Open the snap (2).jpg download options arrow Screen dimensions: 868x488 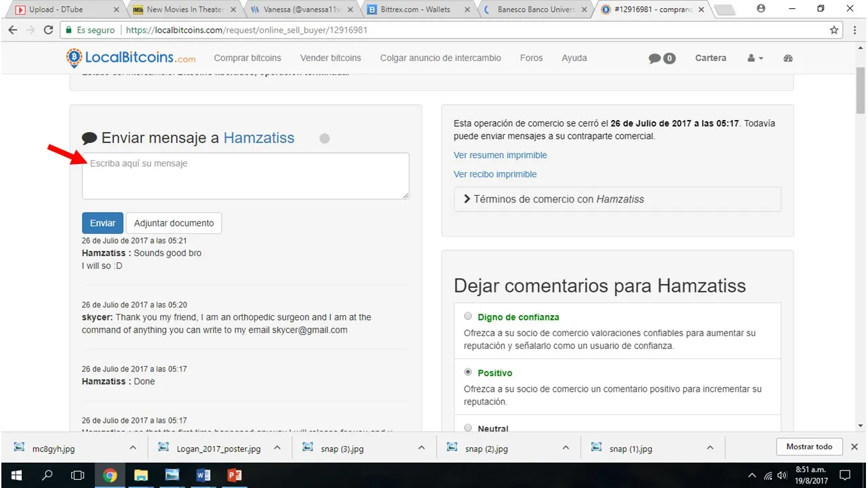[566, 447]
